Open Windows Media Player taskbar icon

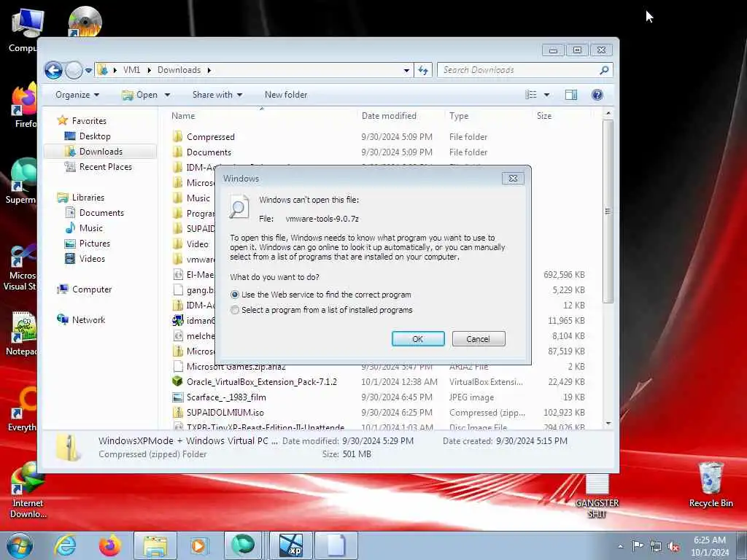coord(199,545)
